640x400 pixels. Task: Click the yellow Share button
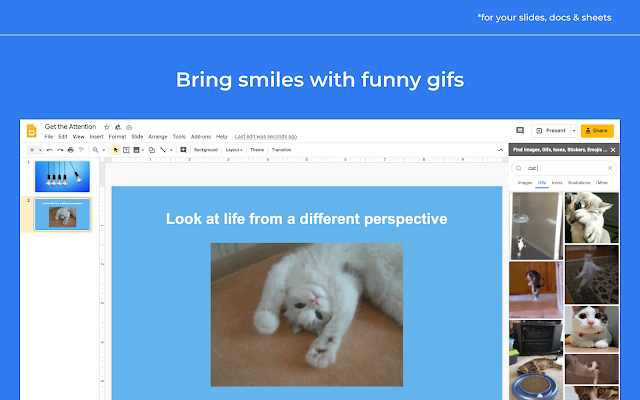597,131
